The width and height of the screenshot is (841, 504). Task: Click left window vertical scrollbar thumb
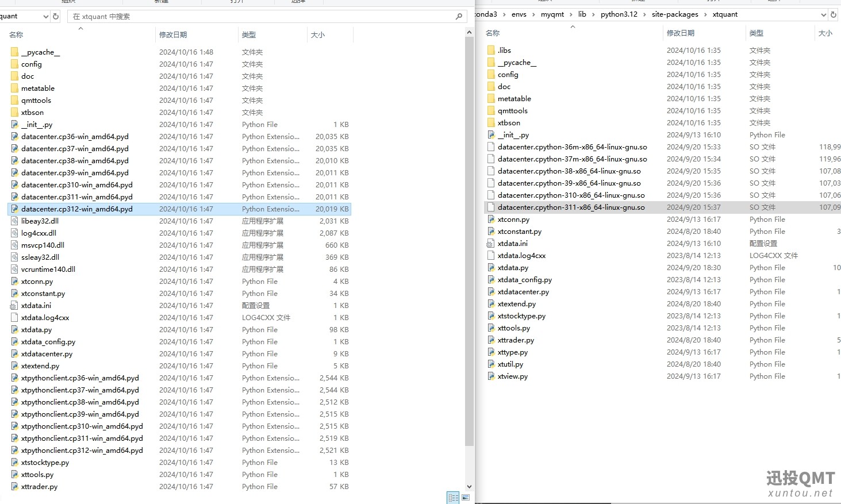click(x=469, y=242)
